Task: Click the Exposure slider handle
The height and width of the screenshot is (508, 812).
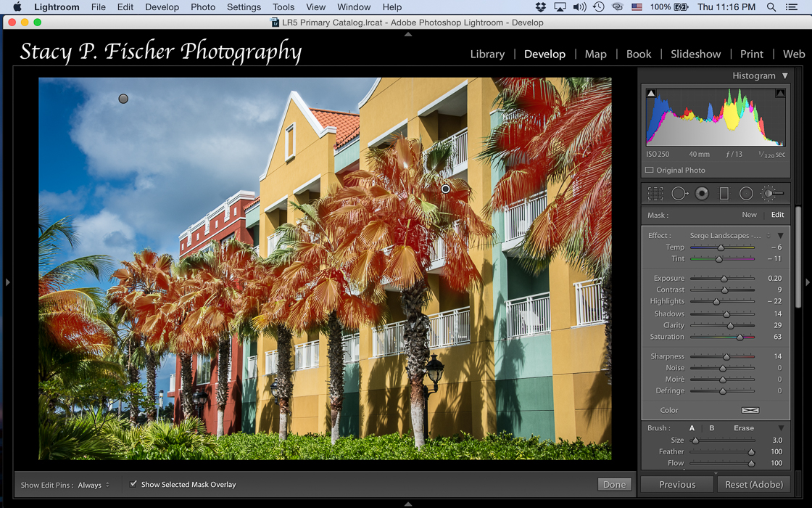Action: click(724, 279)
